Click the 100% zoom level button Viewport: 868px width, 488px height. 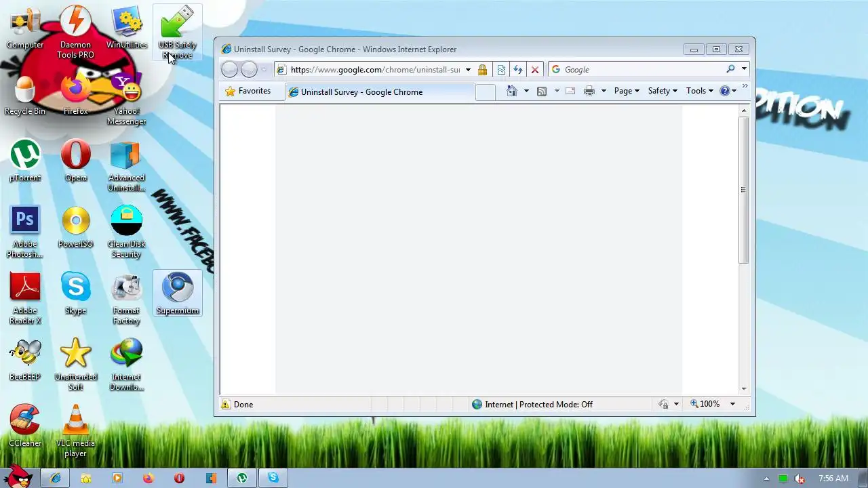705,404
